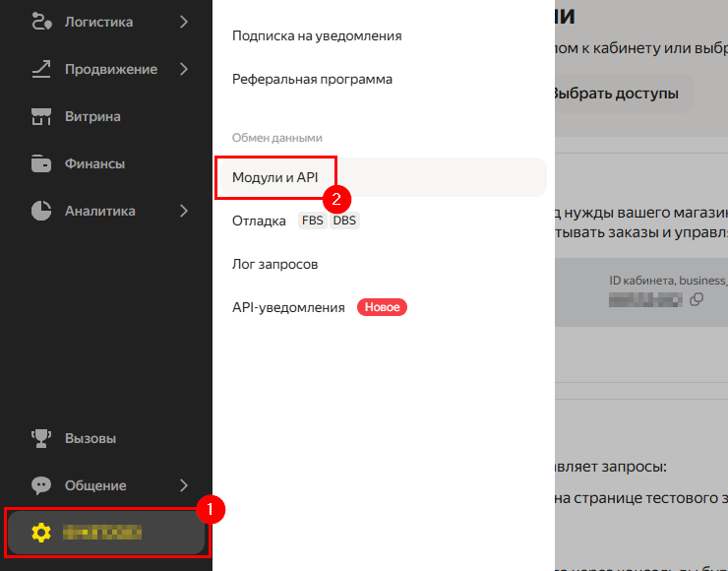Open Модули и API section

coord(275,177)
